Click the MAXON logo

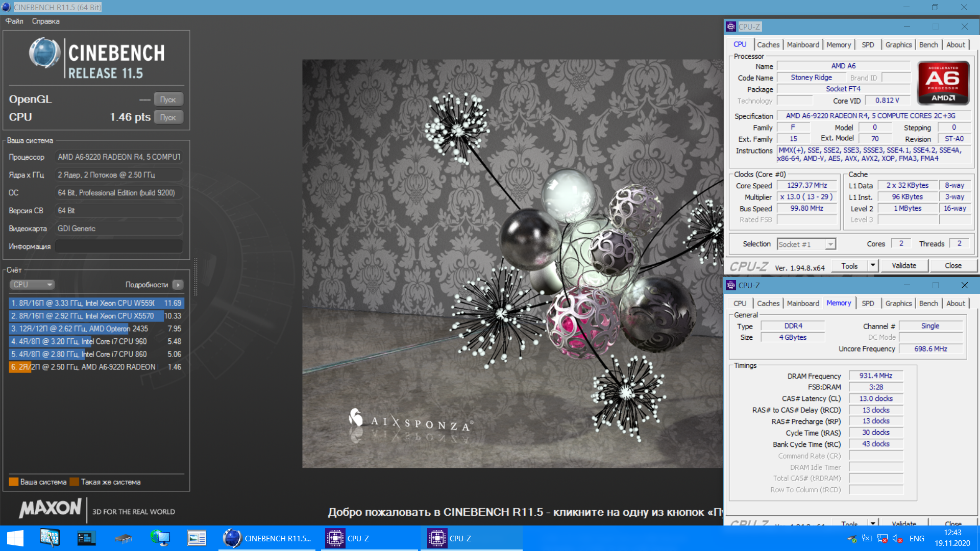click(x=50, y=508)
